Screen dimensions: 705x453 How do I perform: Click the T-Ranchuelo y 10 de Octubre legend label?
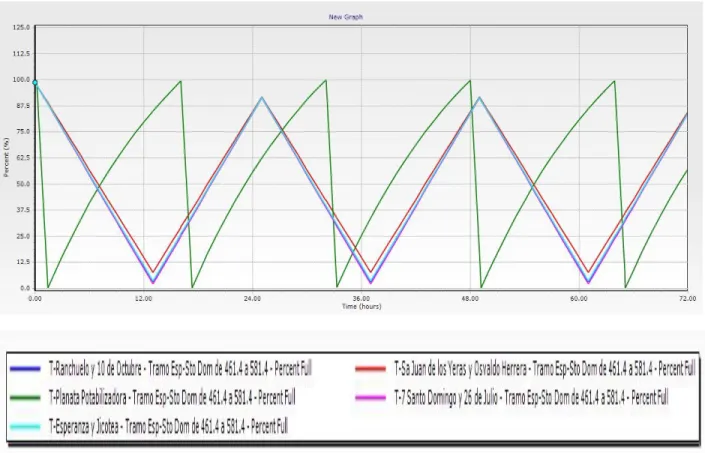[180, 369]
